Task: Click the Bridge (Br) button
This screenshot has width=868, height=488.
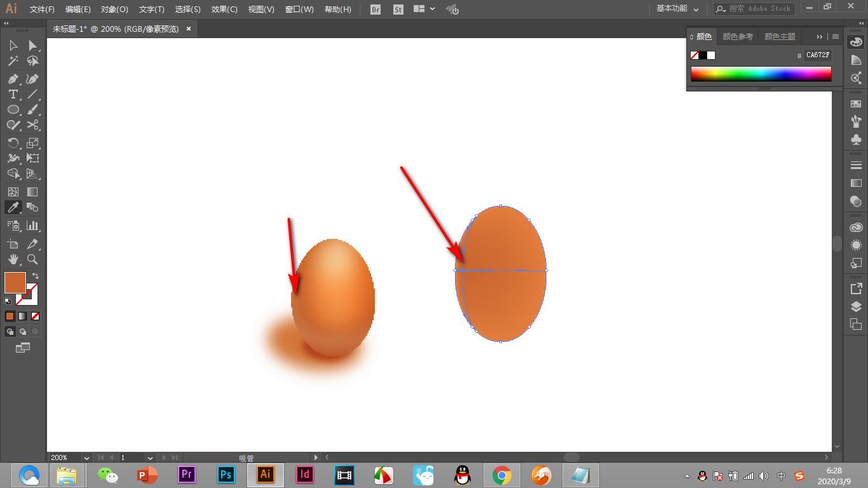Action: coord(376,10)
